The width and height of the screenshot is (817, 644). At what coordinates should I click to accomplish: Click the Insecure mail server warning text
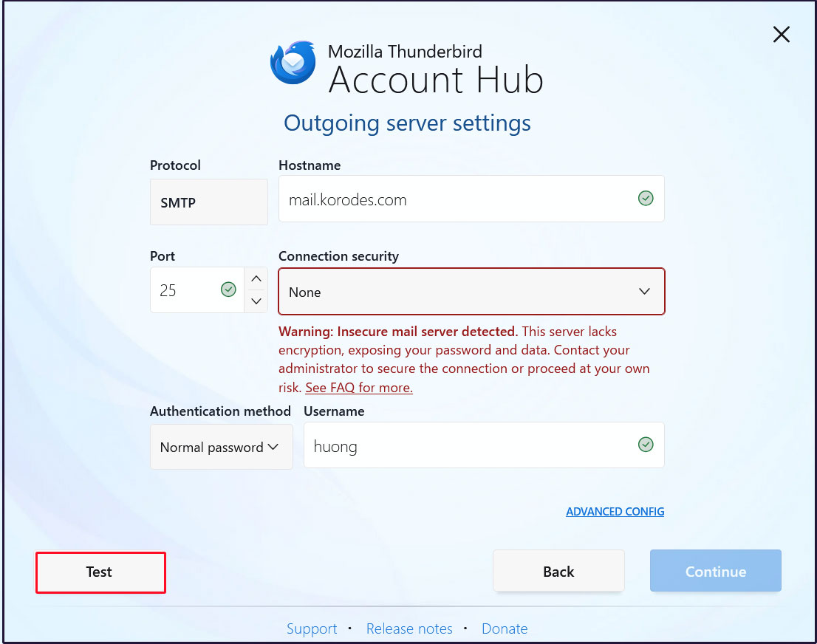click(464, 360)
